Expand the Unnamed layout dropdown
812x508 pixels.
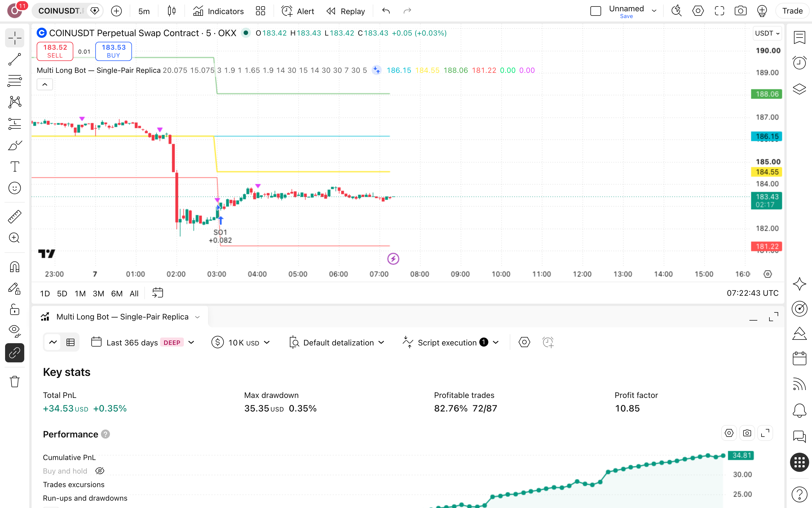(654, 11)
